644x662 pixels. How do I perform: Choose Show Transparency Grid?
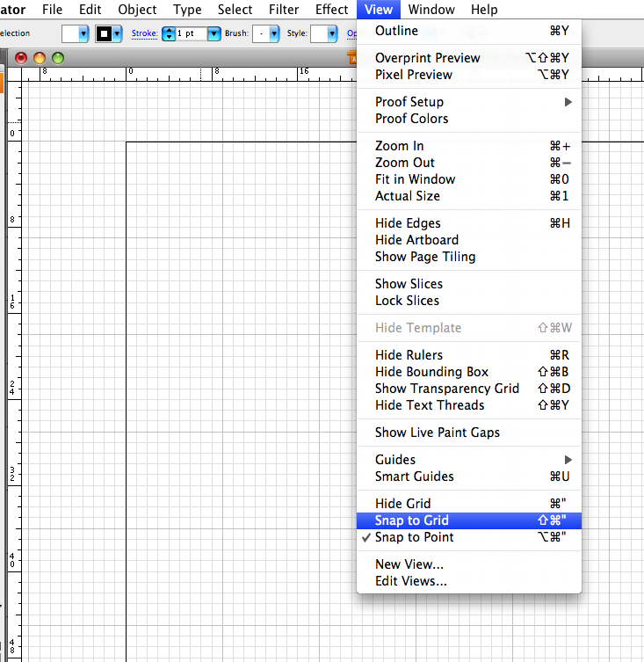click(469, 389)
